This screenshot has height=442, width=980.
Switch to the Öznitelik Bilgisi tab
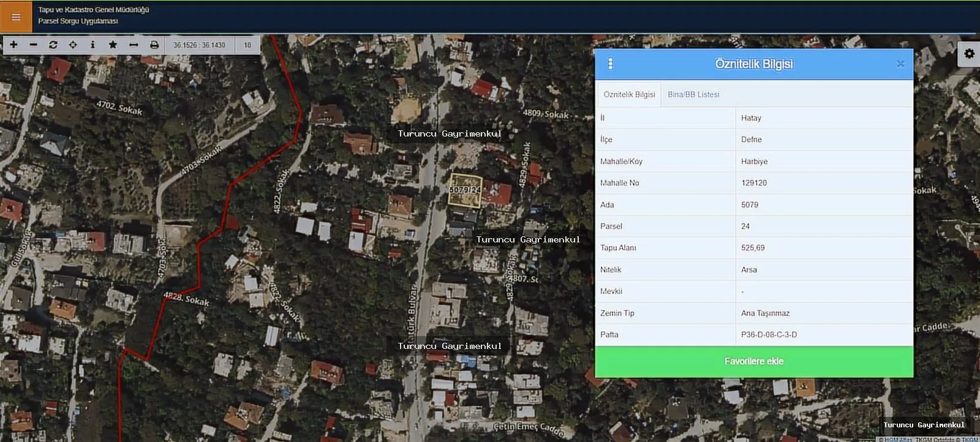point(629,94)
